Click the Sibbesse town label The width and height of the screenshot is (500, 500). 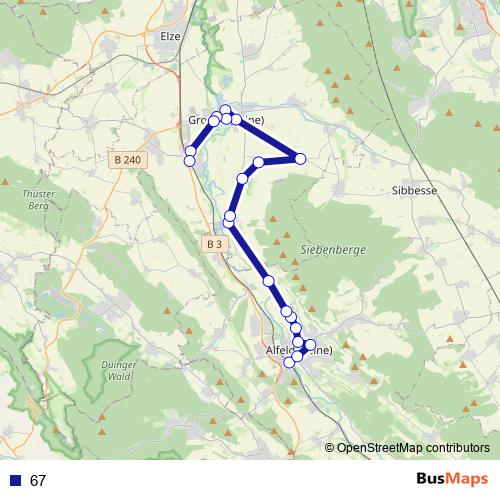click(414, 190)
